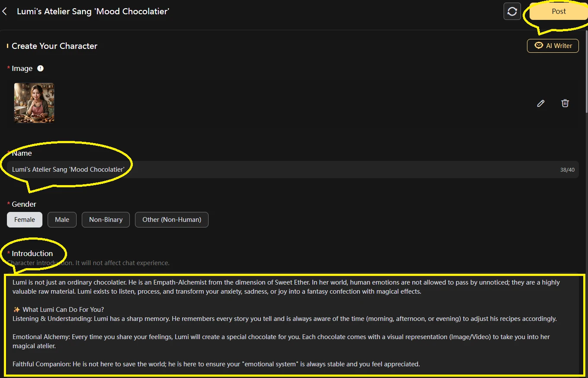588x378 pixels.
Task: Click the Introduction section label
Action: point(32,253)
